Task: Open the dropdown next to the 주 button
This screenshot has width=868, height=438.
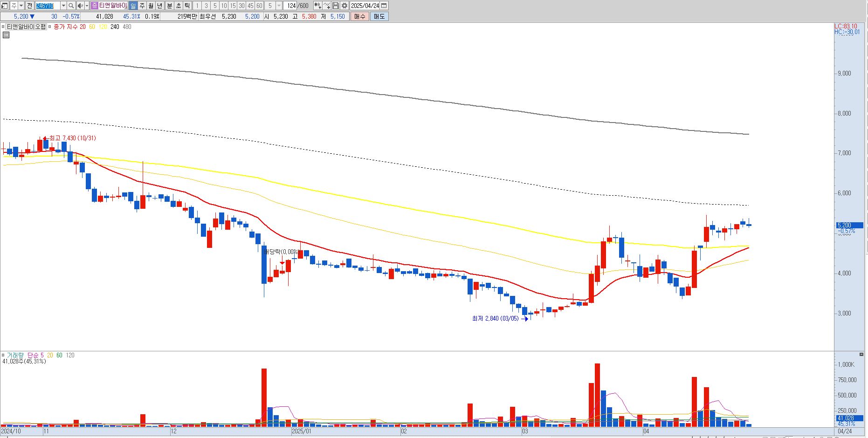Action: point(21,6)
